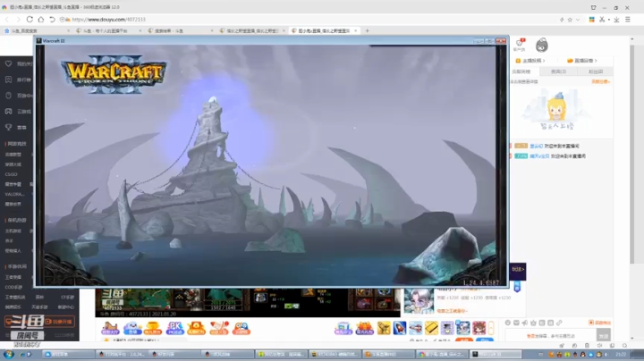Select the first chat panel tab

pyautogui.click(x=524, y=71)
